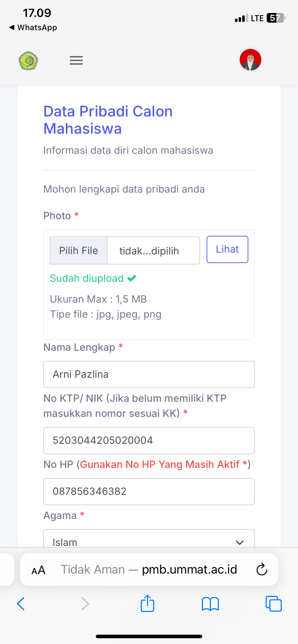Open Safari reader AA text options
298x644 pixels.
tap(39, 570)
